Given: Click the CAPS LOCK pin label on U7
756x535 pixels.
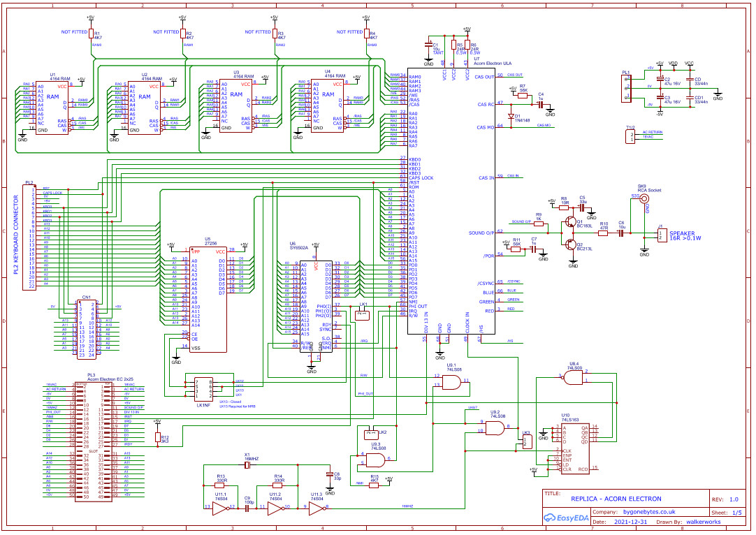Looking at the screenshot, I should [421, 178].
